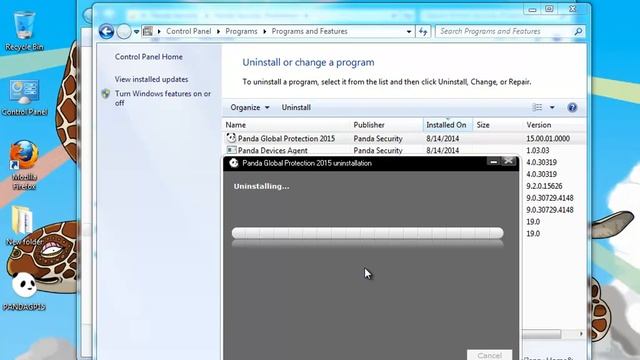Click panda logo in uninstaller title bar
This screenshot has width=640, height=360.
(x=233, y=163)
